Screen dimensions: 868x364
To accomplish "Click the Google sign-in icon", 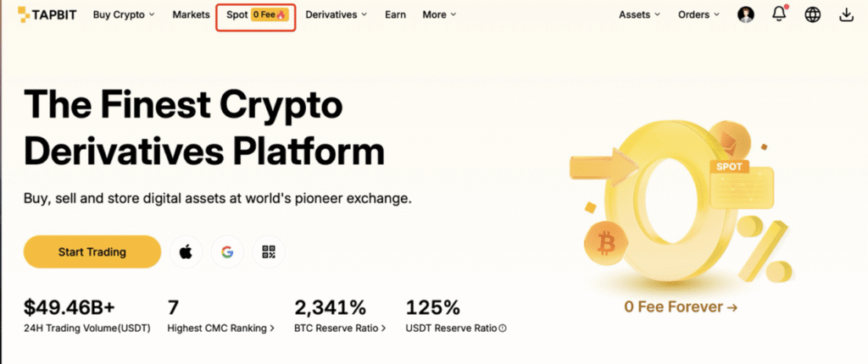I will click(226, 251).
